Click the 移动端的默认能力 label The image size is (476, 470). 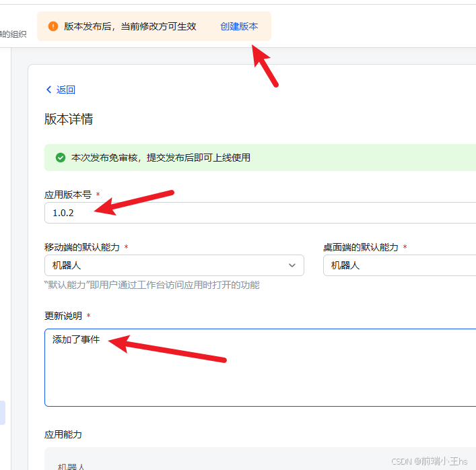(x=82, y=247)
